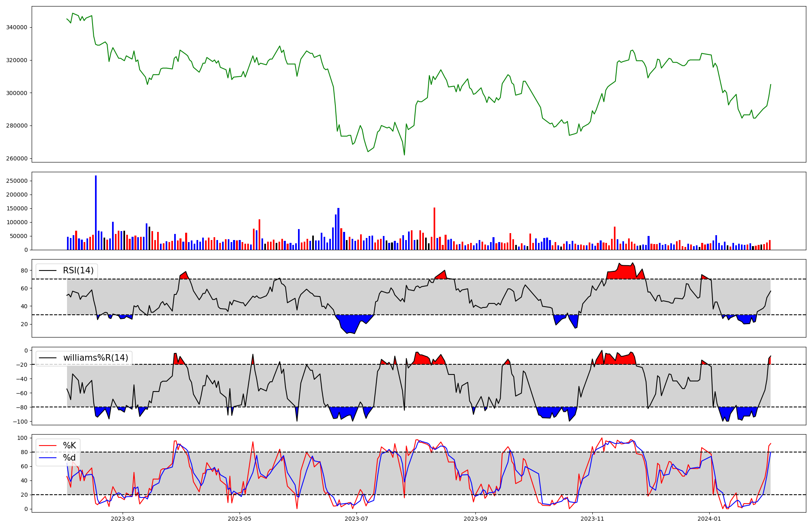The image size is (812, 528).
Task: Select the %K legend label
Action: [69, 446]
